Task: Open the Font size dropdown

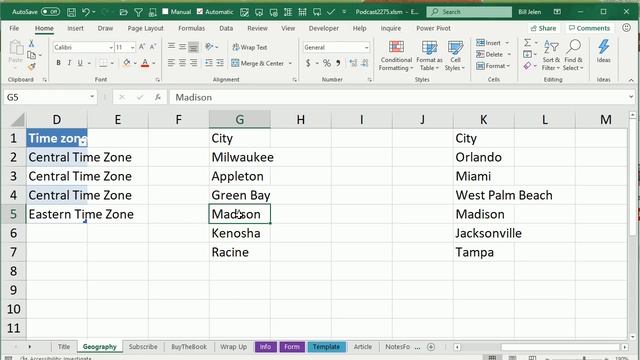Action: [x=133, y=47]
